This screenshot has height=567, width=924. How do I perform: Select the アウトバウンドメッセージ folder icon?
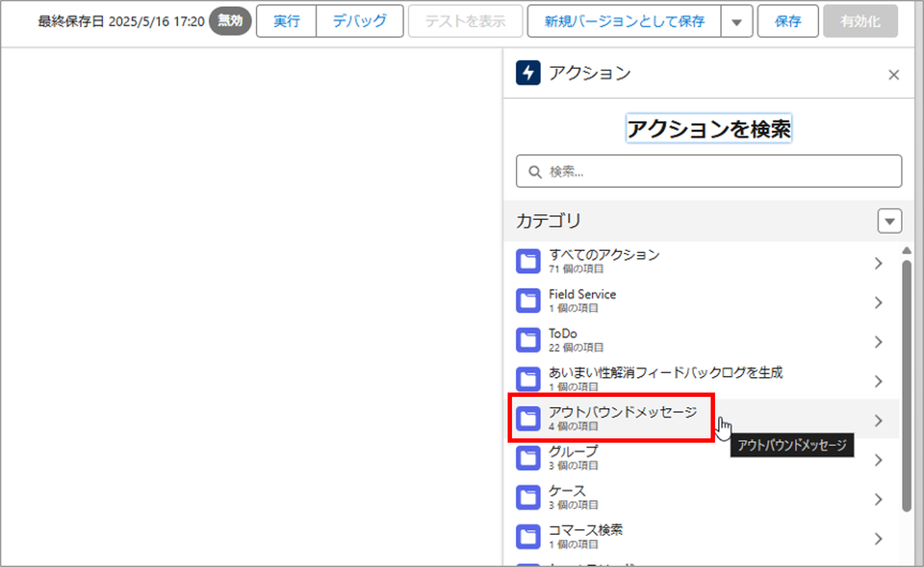tap(528, 418)
